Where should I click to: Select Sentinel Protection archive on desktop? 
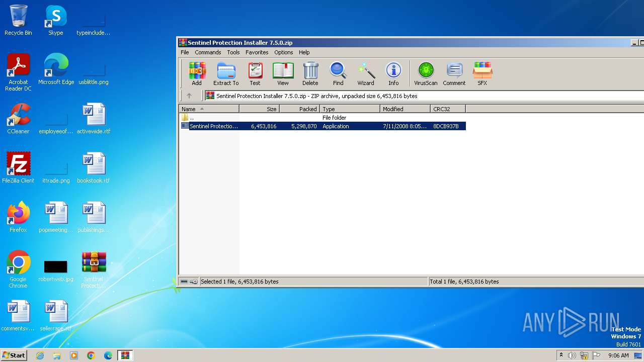[94, 269]
